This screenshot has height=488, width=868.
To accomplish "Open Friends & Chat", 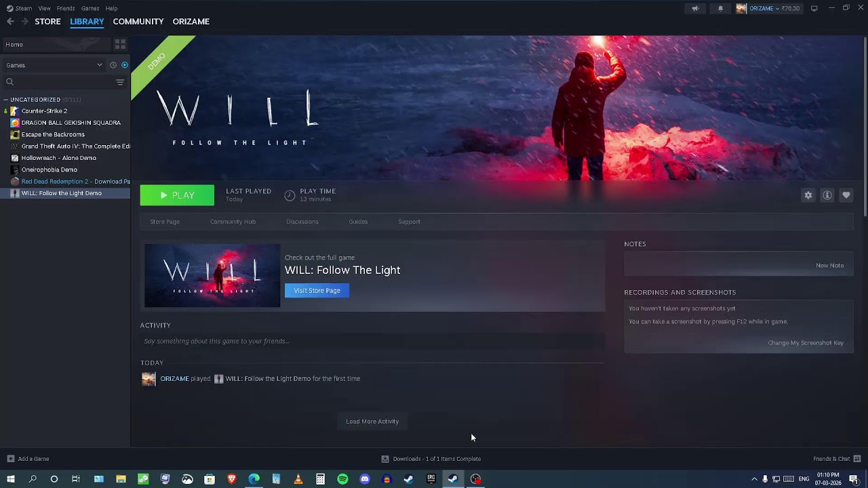I will (x=837, y=459).
